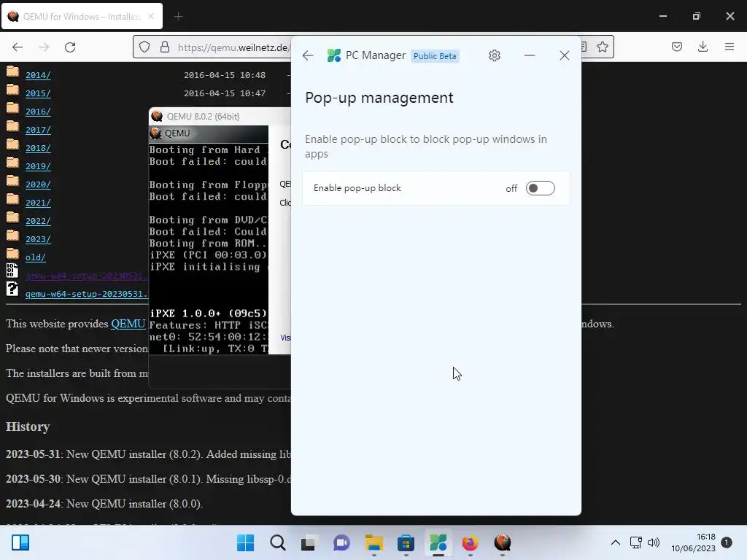
Task: Open Firefox downloads panel
Action: [x=703, y=47]
